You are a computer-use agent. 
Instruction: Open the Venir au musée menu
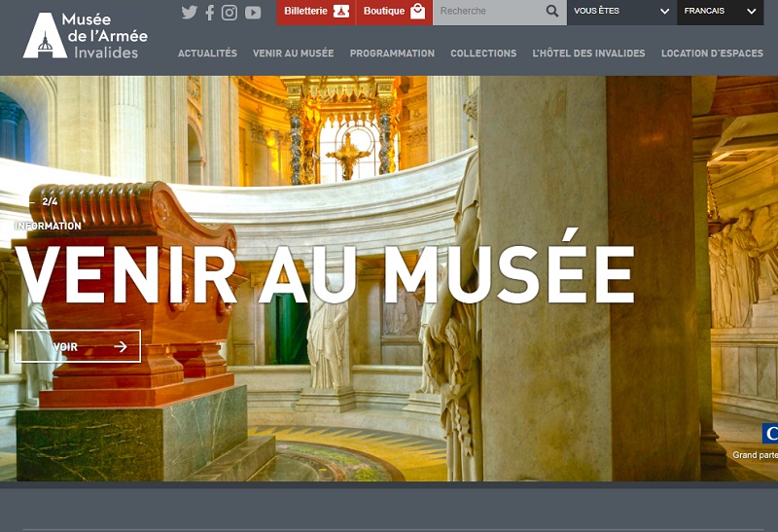[x=293, y=53]
